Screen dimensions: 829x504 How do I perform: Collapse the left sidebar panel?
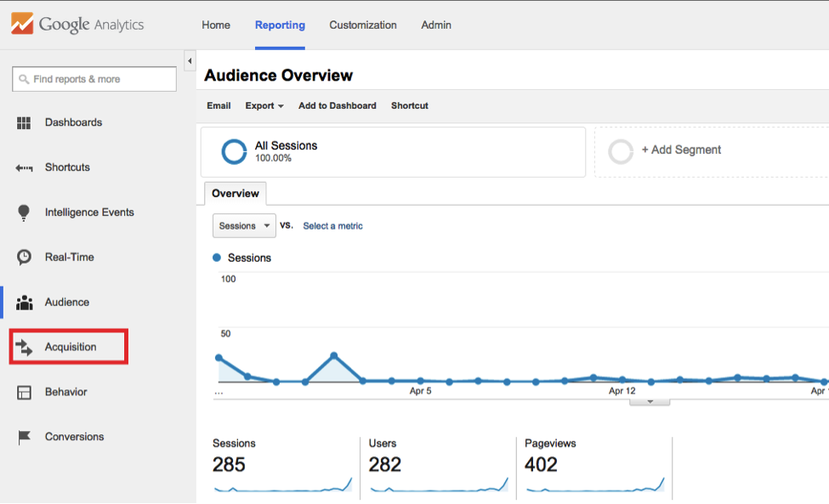(189, 61)
